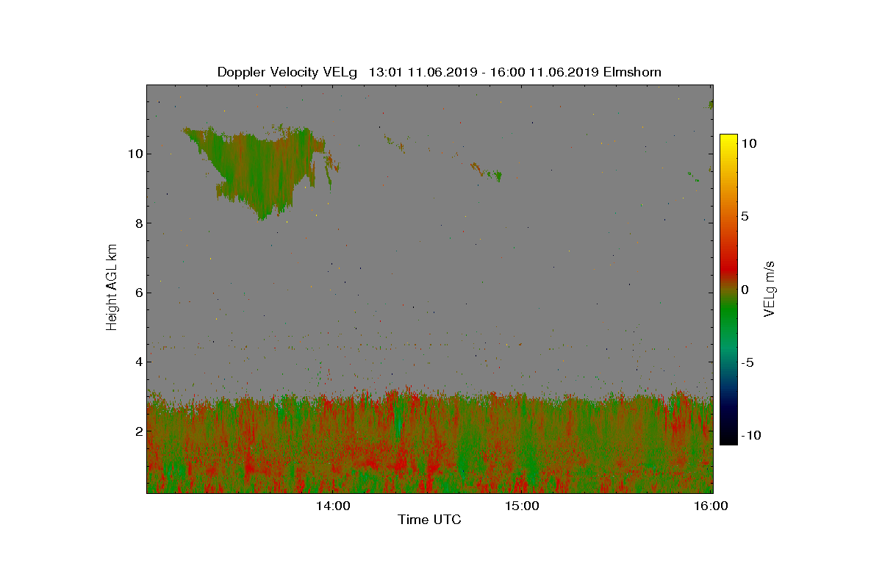This screenshot has width=882, height=588.
Task: Click the 14:00 time axis label
Action: 334,506
